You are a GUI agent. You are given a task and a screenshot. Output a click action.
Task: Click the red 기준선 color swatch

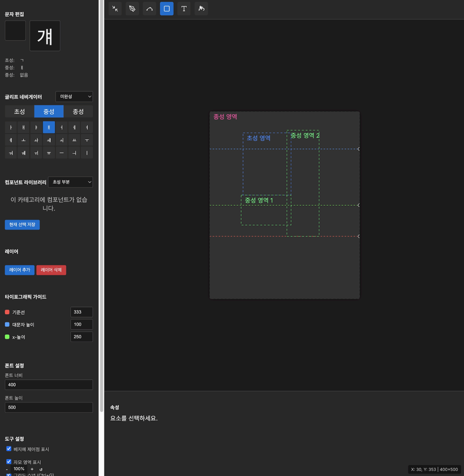tap(7, 312)
